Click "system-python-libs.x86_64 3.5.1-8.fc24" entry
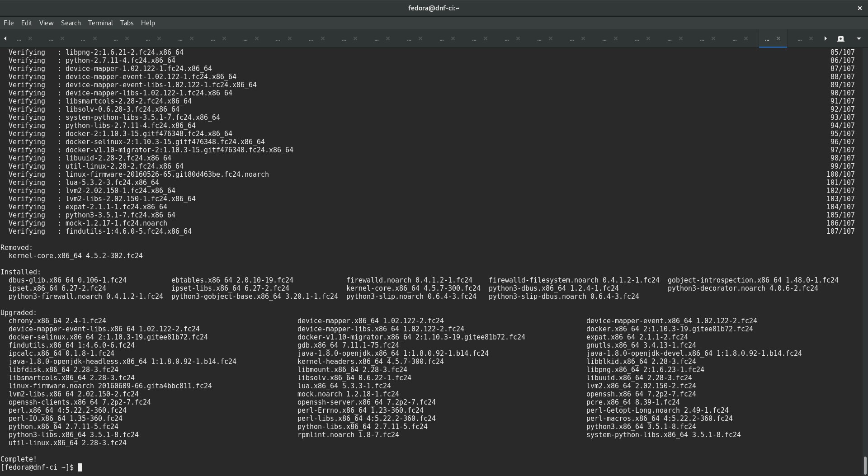 (x=664, y=435)
